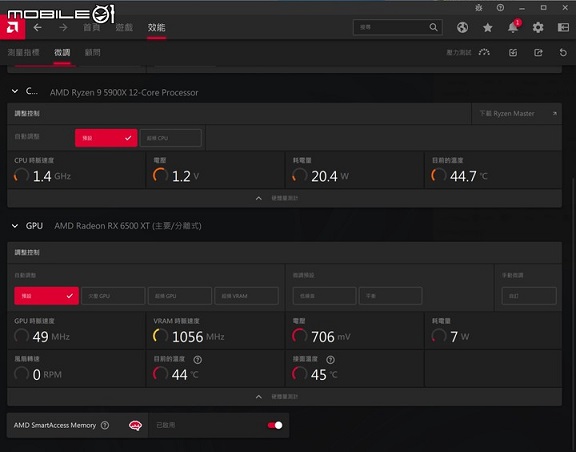The width and height of the screenshot is (576, 452).
Task: Click the AMD SmartAccess Memory label
Action: tap(55, 425)
